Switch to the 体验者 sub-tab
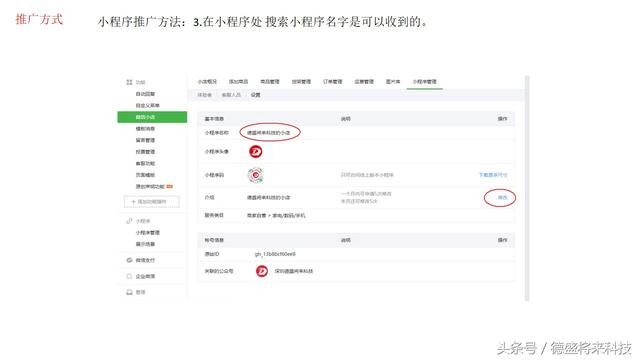Screen dimensions: 640x360 coord(204,95)
